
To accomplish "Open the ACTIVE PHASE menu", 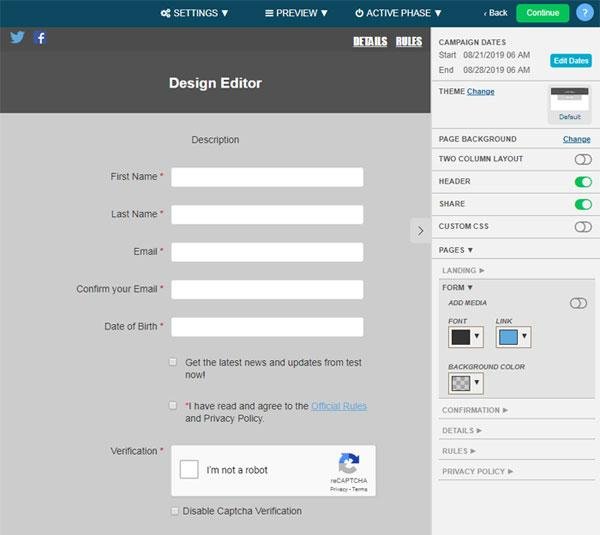I will pos(398,13).
